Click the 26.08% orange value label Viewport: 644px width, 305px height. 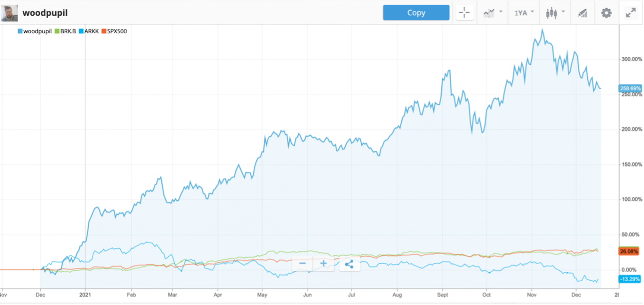pyautogui.click(x=629, y=251)
